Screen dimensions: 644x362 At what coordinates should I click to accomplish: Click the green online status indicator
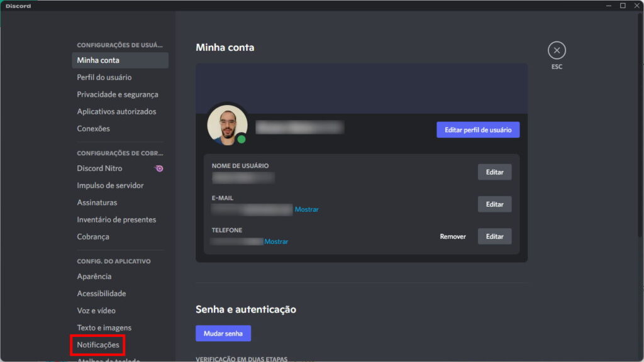[241, 139]
